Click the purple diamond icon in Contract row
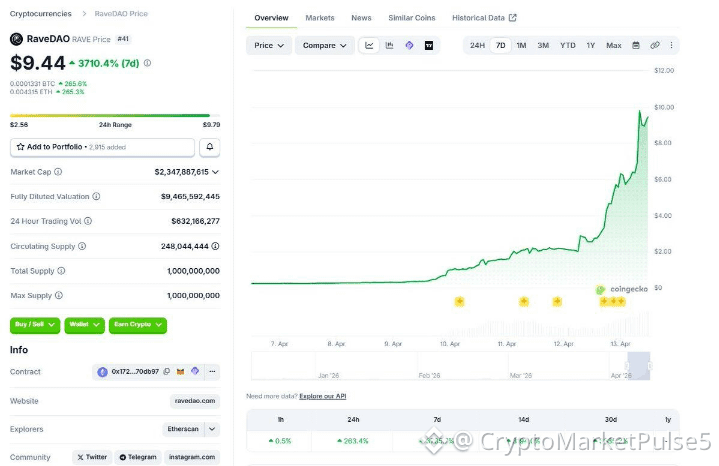 pos(195,371)
